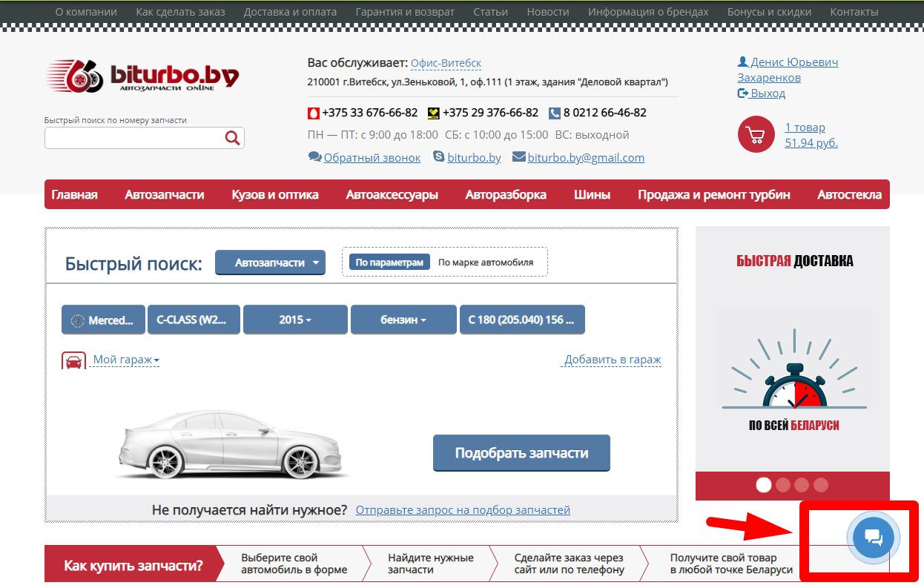Click 'Отправьте запрос на подбор запчастей' link
This screenshot has width=924, height=588.
[463, 510]
